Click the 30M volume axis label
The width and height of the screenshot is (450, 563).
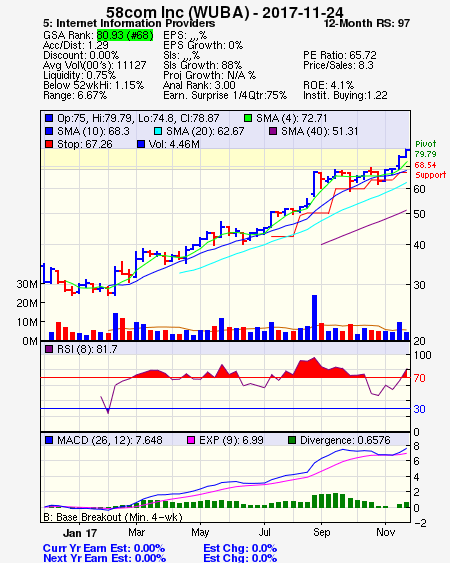coord(27,284)
